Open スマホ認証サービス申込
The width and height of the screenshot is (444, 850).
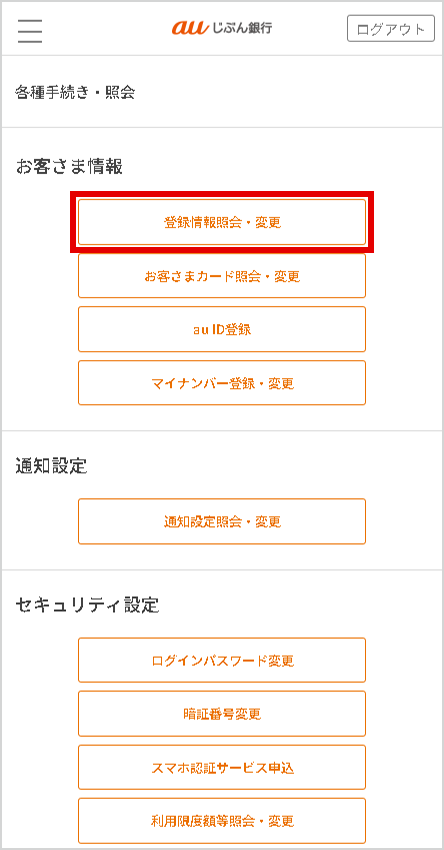222,767
